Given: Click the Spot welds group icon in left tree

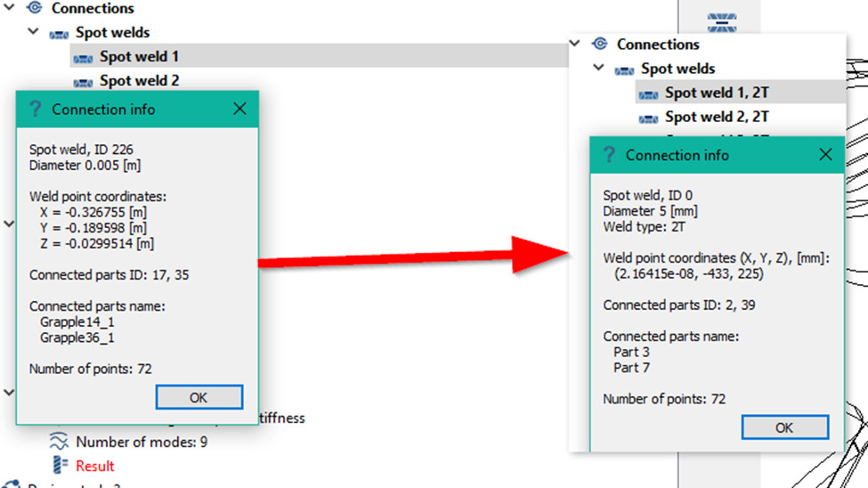Looking at the screenshot, I should (x=60, y=33).
